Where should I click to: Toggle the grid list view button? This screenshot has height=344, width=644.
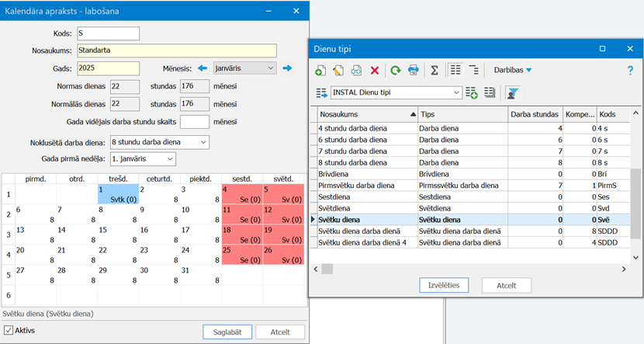455,70
